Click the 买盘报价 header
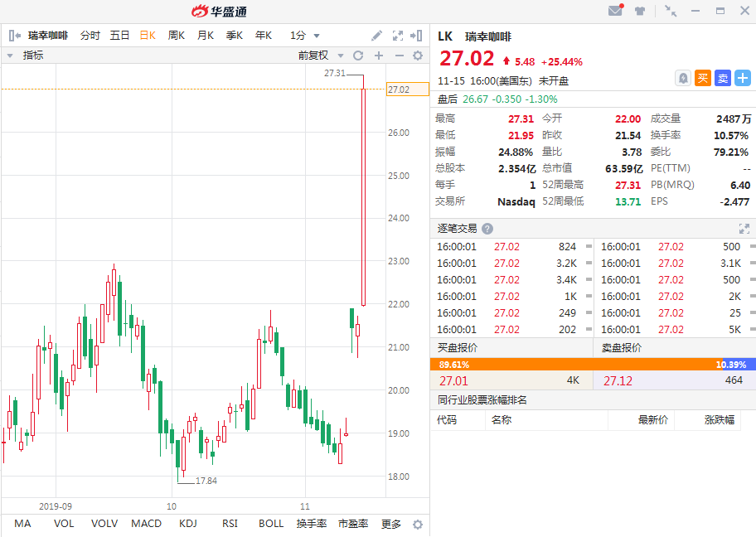 [458, 347]
